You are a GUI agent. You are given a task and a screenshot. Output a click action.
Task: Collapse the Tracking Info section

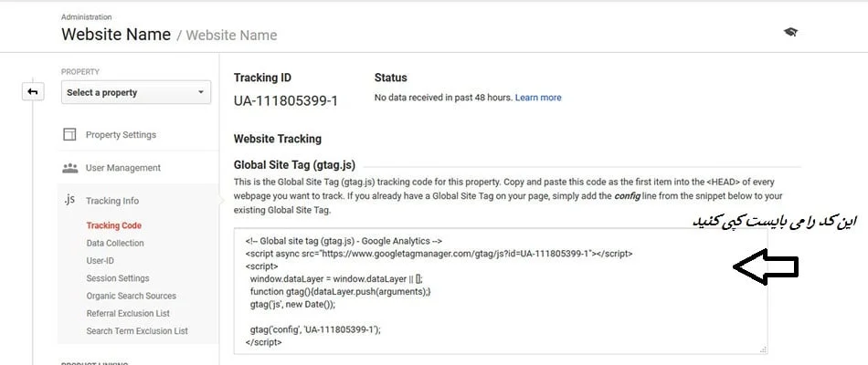point(112,201)
